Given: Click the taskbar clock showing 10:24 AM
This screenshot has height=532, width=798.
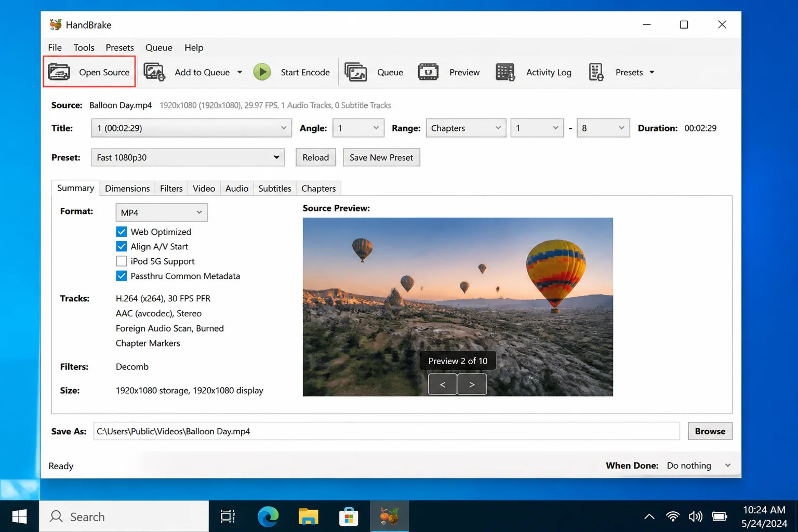Looking at the screenshot, I should point(764,516).
